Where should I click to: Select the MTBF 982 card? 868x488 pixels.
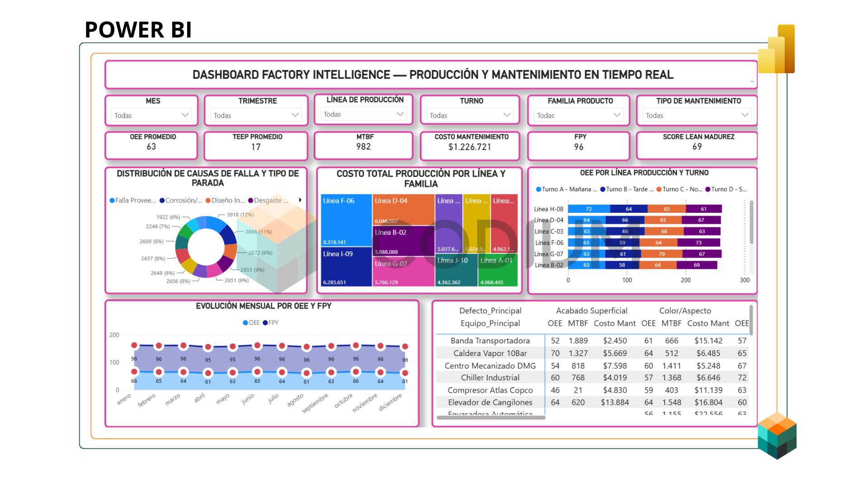point(363,145)
